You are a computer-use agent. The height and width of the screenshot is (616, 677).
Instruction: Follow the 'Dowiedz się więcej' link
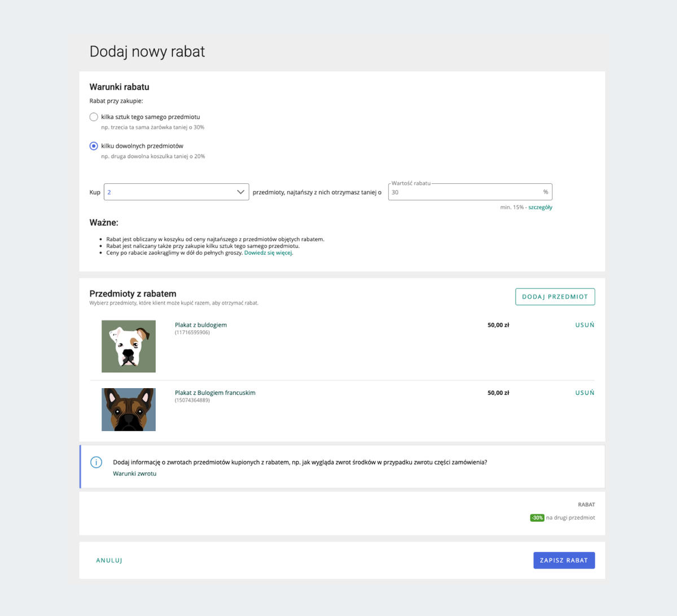coord(268,253)
